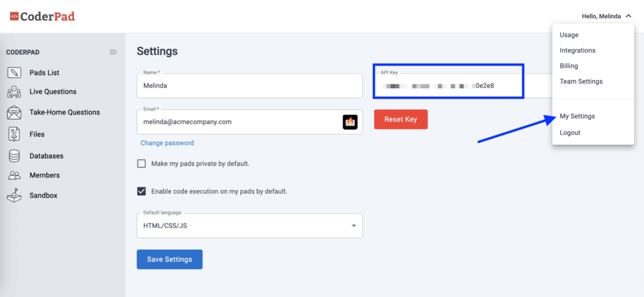Open Billing from user menu
This screenshot has height=297, width=644.
(x=569, y=65)
